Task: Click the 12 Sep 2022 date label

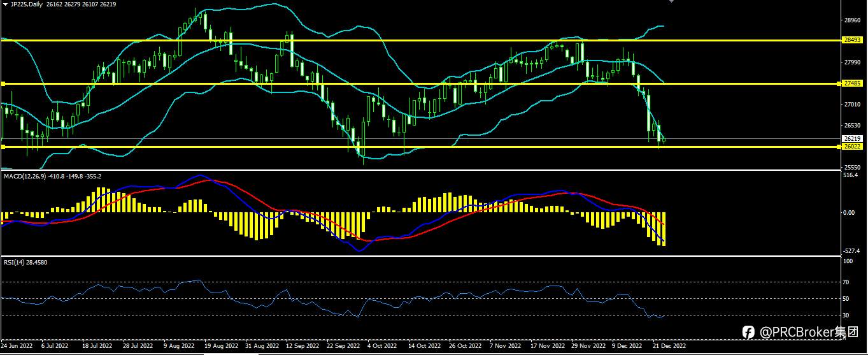Action: pyautogui.click(x=302, y=346)
